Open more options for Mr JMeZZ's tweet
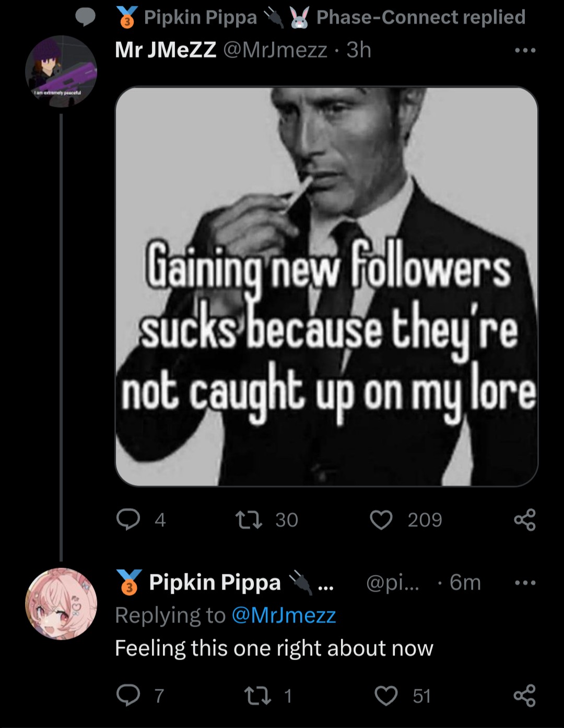The width and height of the screenshot is (564, 728). [x=525, y=51]
